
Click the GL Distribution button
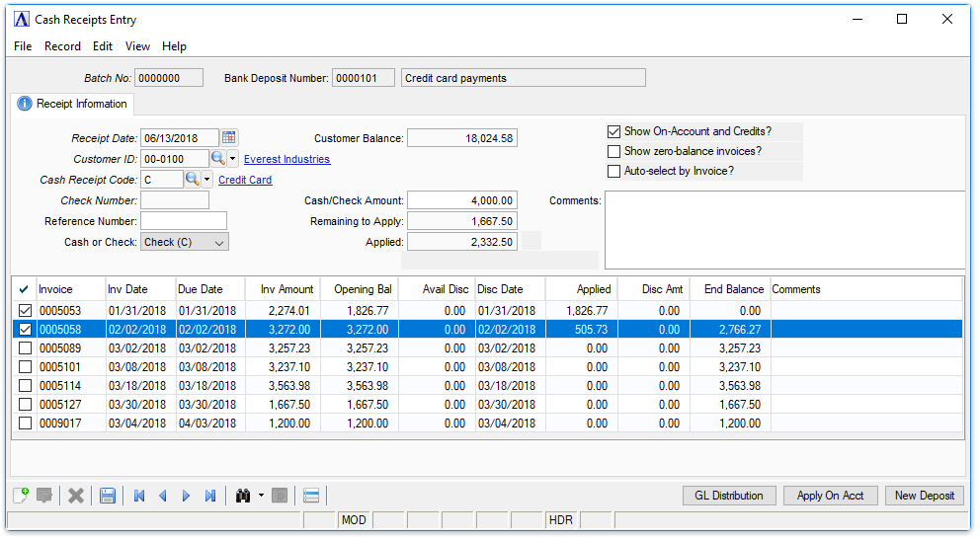(729, 496)
